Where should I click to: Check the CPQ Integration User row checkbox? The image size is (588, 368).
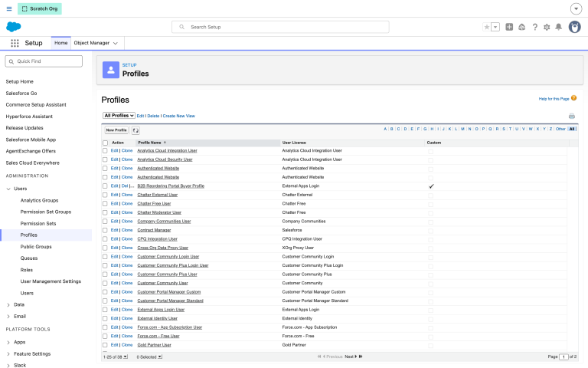[105, 239]
